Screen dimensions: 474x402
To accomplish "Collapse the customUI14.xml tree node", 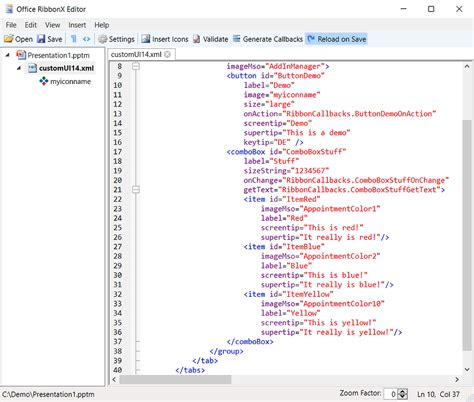I will [19, 68].
